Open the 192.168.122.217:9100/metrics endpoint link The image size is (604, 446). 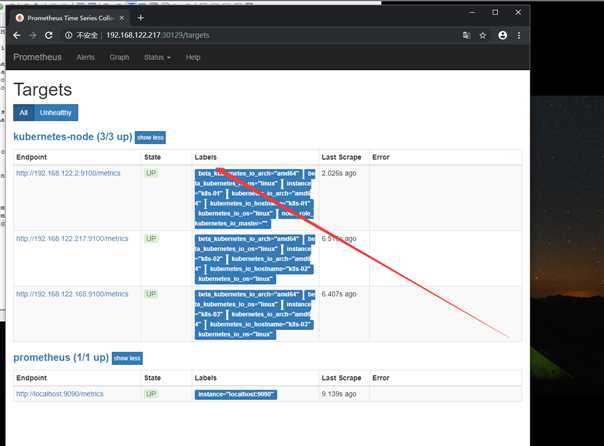click(72, 239)
